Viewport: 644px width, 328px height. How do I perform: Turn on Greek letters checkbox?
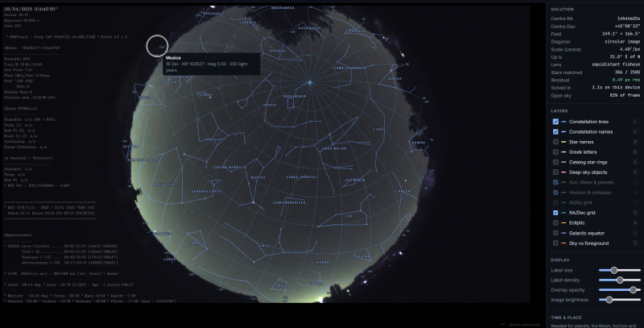pos(555,152)
